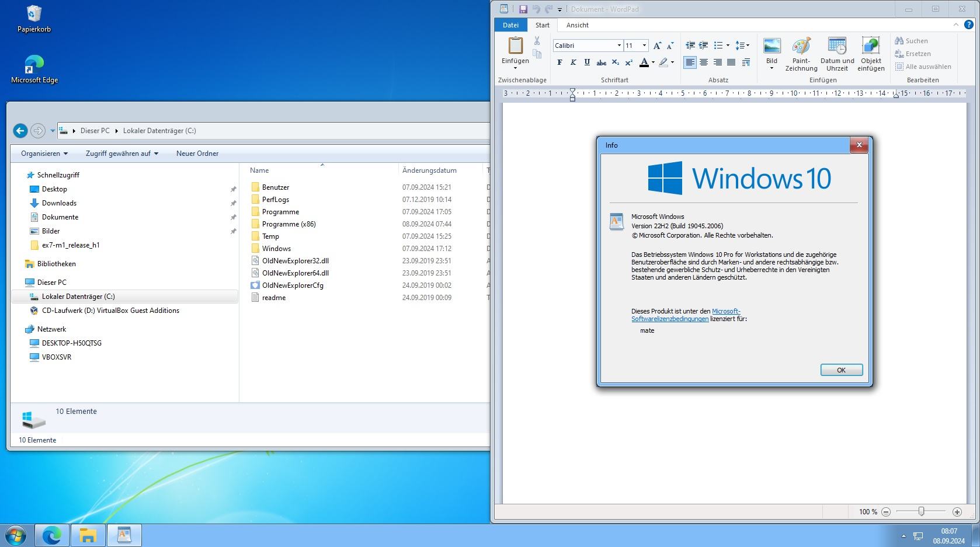Click the Cut scissors icon
Viewport: 980px width, 547px height.
tap(537, 41)
